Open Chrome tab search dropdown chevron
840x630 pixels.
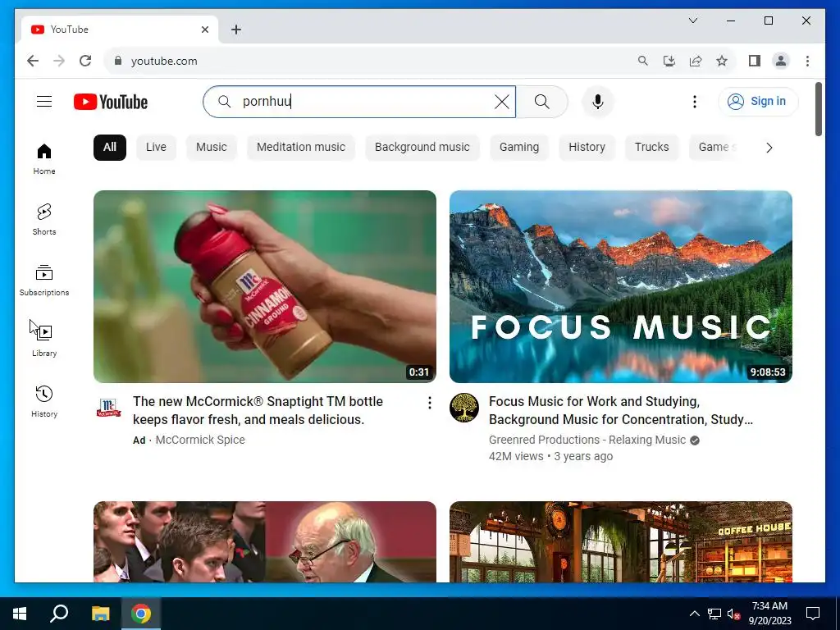tap(692, 21)
